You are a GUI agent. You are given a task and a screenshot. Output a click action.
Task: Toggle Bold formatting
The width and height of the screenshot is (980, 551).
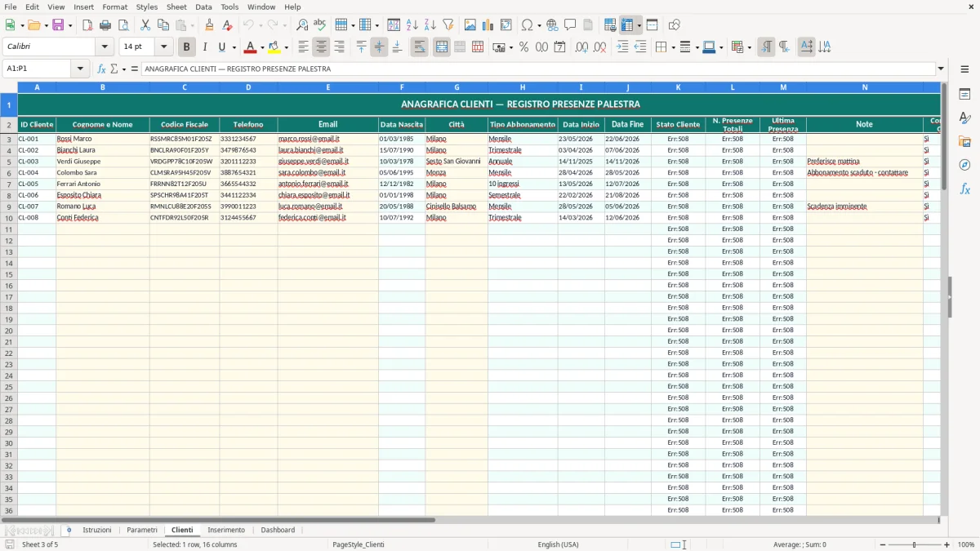click(187, 47)
